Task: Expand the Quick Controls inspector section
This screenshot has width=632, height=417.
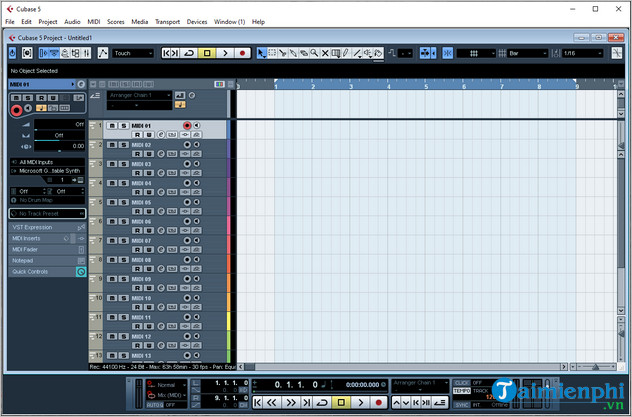Action: coord(48,272)
